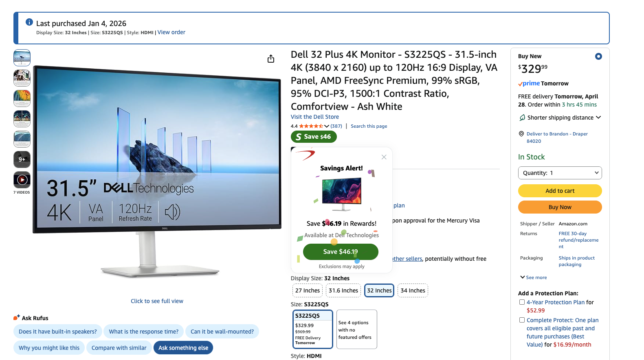644x360 pixels.
Task: Click the Save $46 rewards badge
Action: (314, 137)
